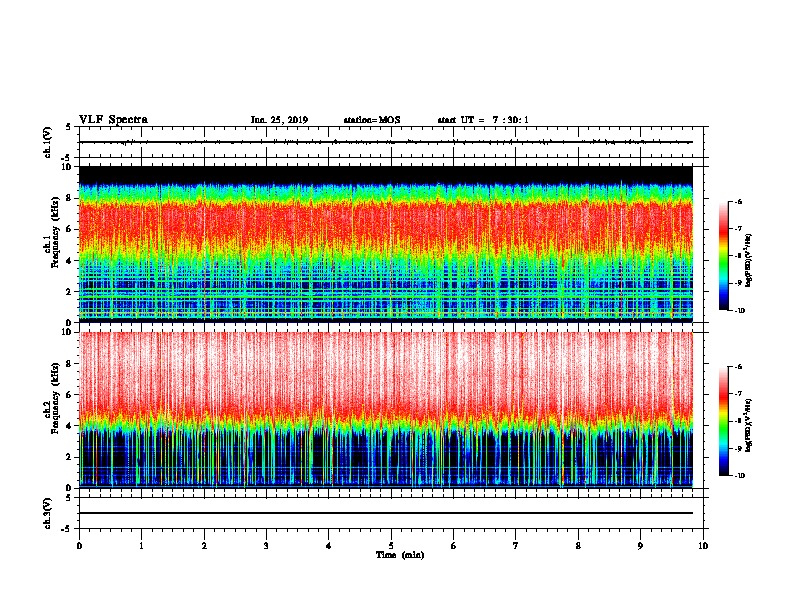Viewport: 792px width, 612px height.
Task: Click the "ch.3(V)" waveform axis label
Action: [48, 513]
